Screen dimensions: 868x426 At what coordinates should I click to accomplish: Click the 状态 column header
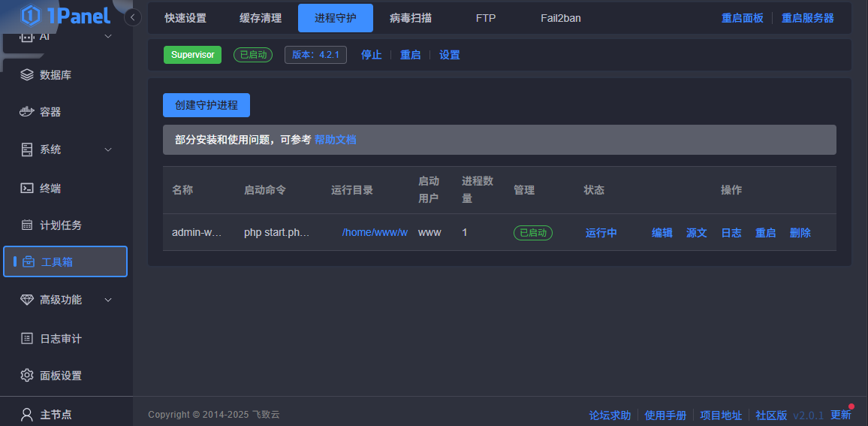[594, 190]
